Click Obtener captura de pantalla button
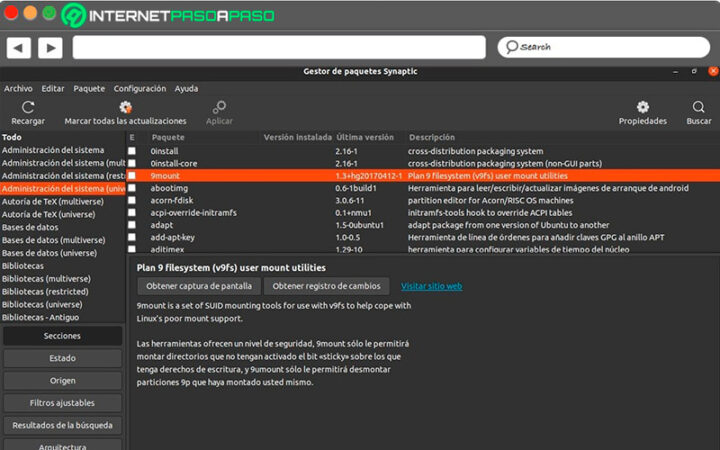 (199, 286)
